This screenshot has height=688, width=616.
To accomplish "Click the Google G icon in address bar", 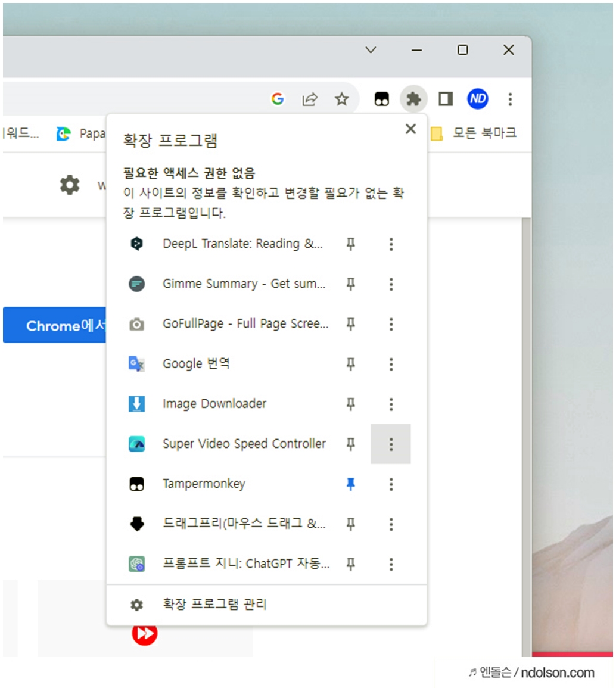I will click(278, 99).
